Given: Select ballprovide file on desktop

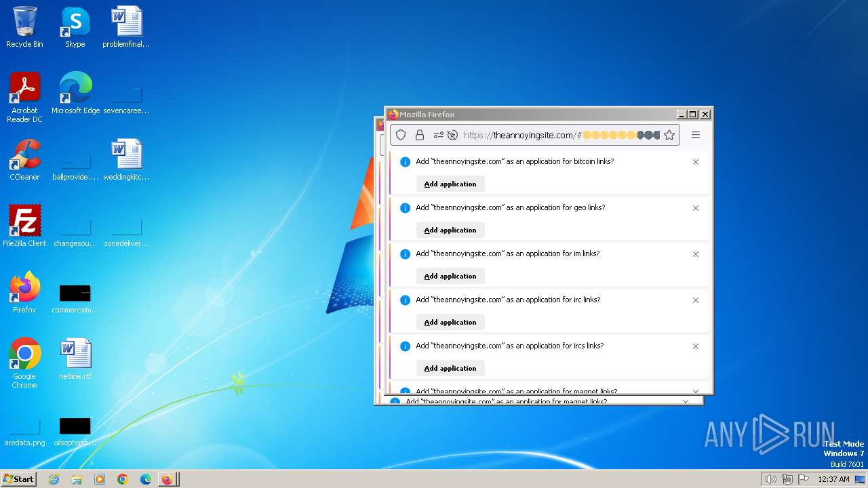Looking at the screenshot, I should (75, 166).
